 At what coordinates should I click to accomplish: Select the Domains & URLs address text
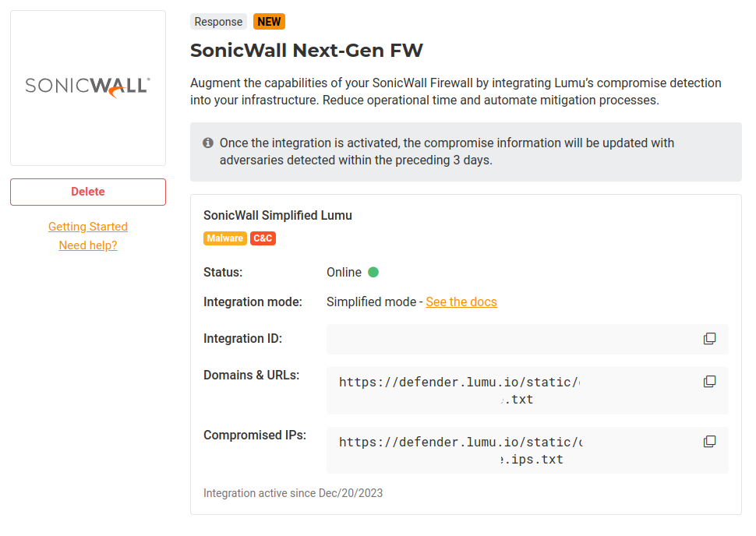click(460, 390)
